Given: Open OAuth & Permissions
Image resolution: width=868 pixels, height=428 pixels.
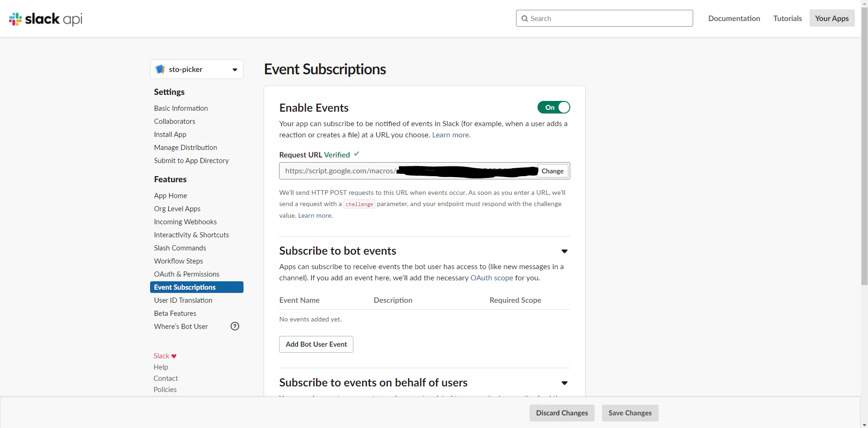Looking at the screenshot, I should pos(187,274).
